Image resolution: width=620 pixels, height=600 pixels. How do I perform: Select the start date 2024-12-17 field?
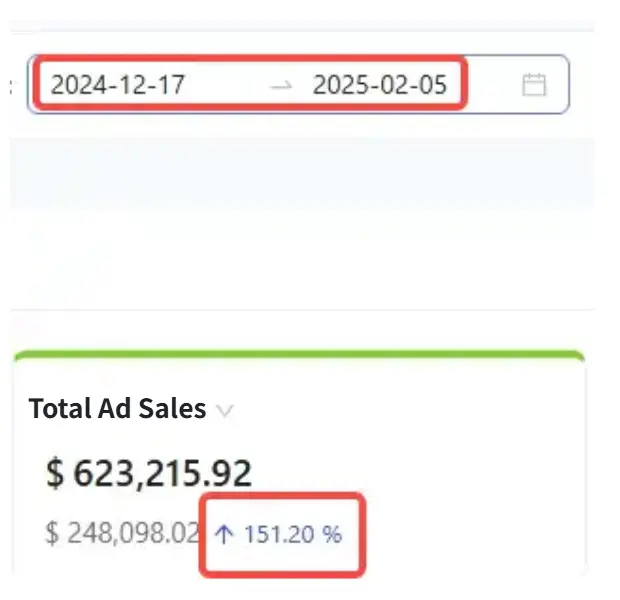coord(118,85)
